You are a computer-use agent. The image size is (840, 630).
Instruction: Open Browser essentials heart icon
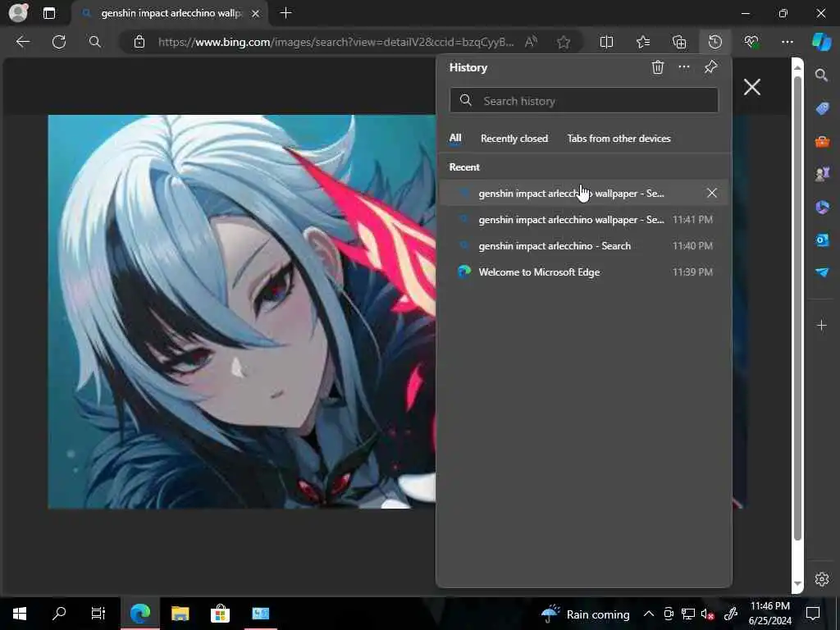click(x=751, y=42)
